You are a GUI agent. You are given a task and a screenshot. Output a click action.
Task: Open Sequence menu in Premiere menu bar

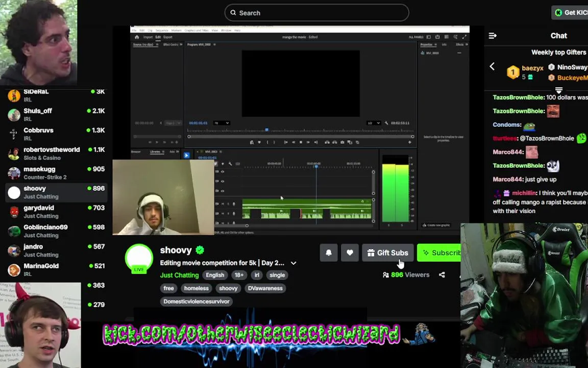click(x=162, y=31)
